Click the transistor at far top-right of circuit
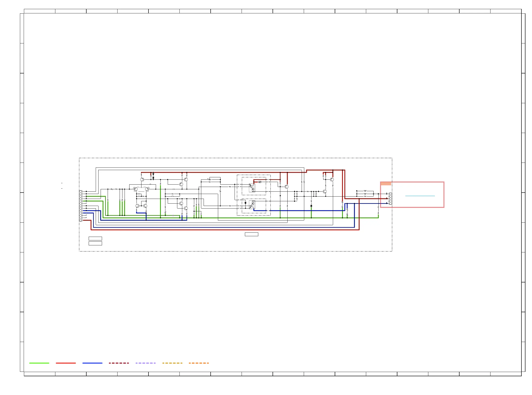Image resolution: width=532 pixels, height=395 pixels. (x=332, y=180)
